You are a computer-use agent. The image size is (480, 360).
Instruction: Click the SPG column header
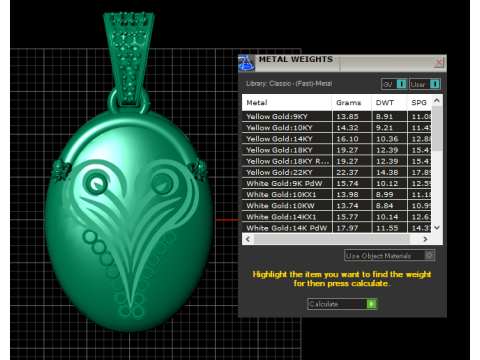click(419, 103)
